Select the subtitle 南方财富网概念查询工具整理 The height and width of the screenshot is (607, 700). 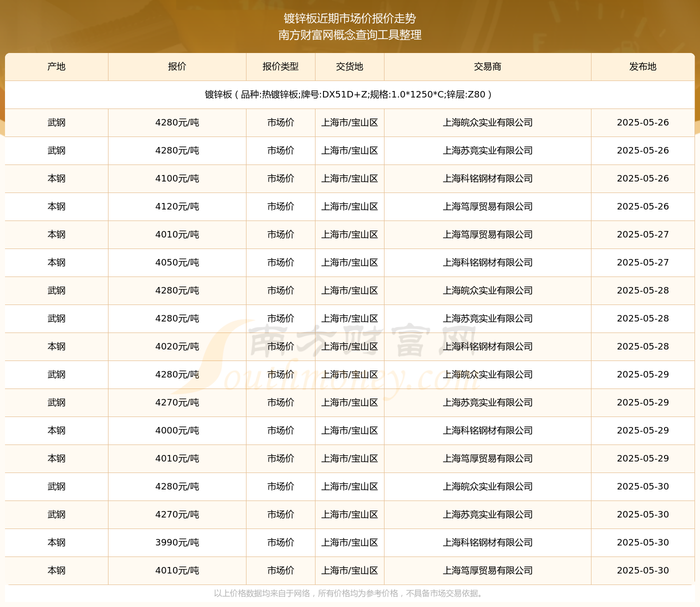(350, 35)
